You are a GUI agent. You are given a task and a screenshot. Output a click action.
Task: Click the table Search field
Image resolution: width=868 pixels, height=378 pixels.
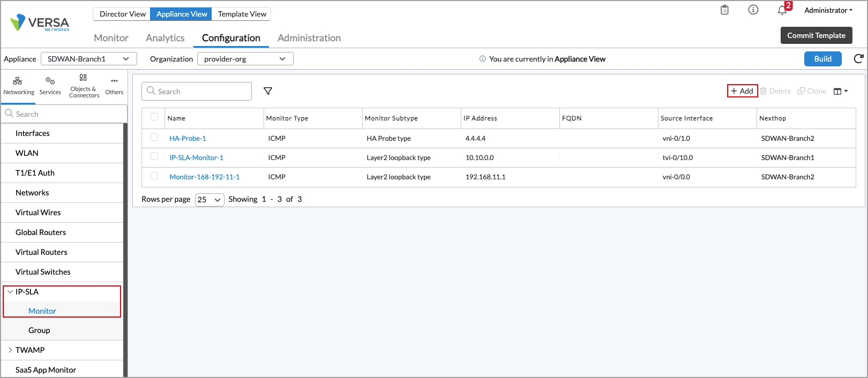197,91
